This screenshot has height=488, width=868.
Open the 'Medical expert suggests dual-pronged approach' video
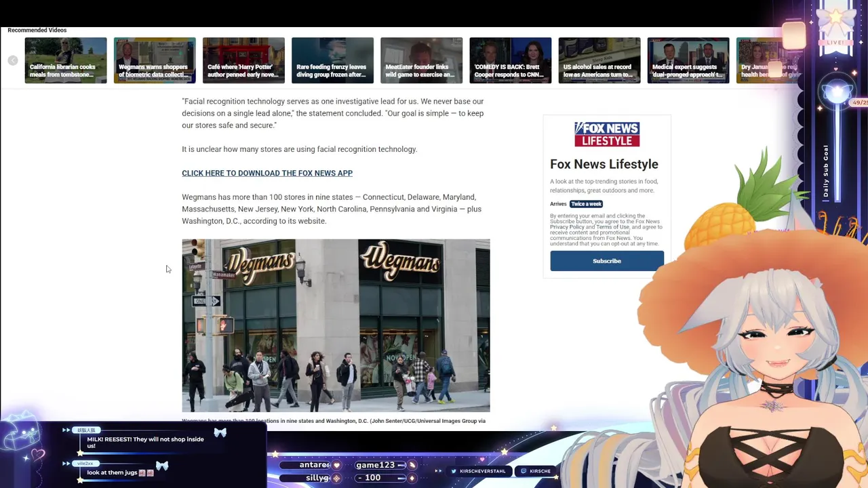coord(688,60)
